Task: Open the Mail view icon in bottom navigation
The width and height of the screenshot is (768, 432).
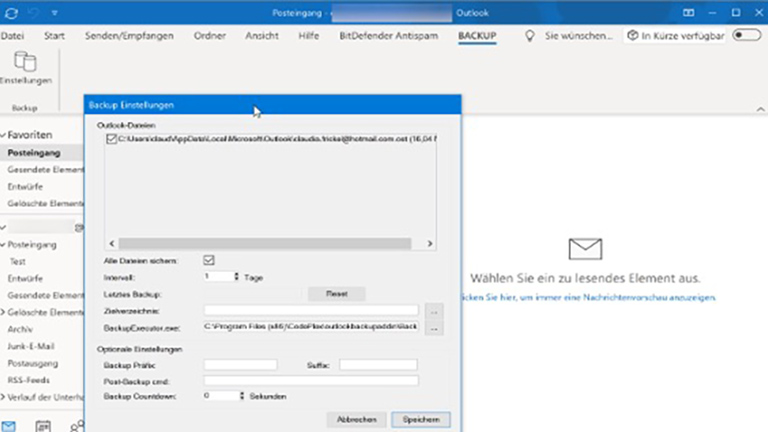Action: click(8, 424)
